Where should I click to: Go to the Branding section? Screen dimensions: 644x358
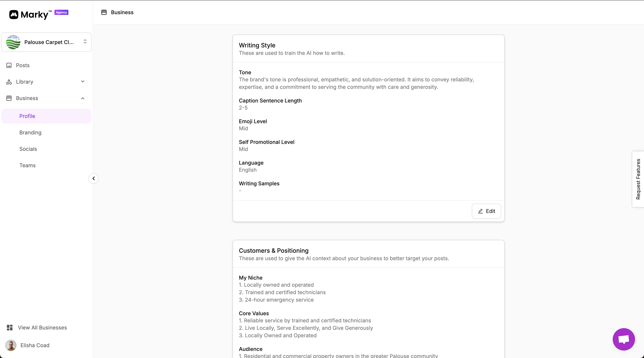tap(30, 133)
